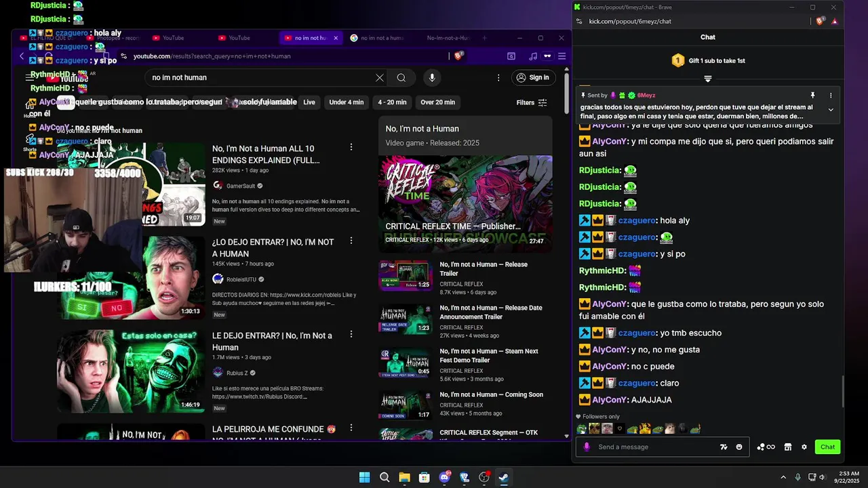Click the purple microphone in Kick message box
Image resolution: width=868 pixels, height=488 pixels.
(587, 447)
